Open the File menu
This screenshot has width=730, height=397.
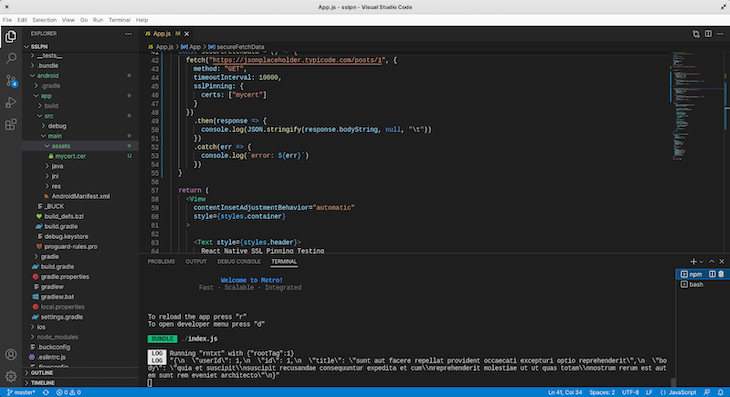pos(7,20)
